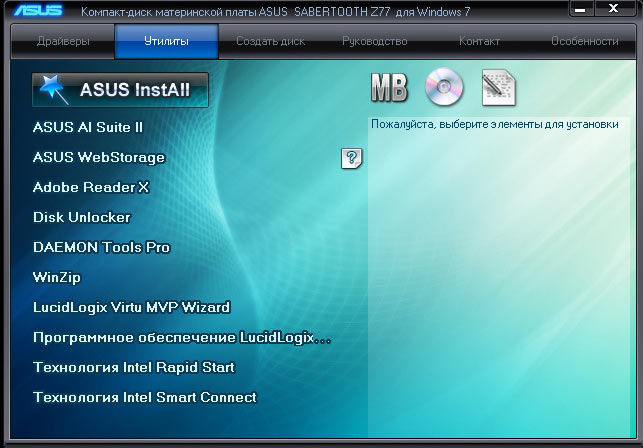Install Adobe Reader X
Screen dimensions: 643x448
pos(91,187)
